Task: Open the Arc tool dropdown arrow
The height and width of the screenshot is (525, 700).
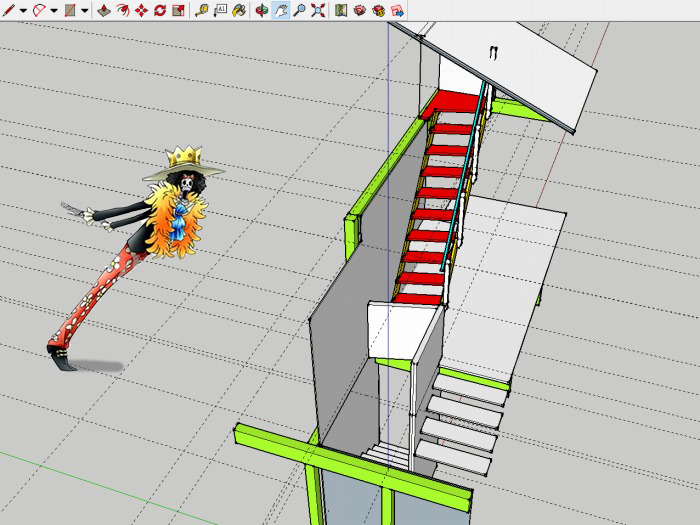Action: [54, 11]
